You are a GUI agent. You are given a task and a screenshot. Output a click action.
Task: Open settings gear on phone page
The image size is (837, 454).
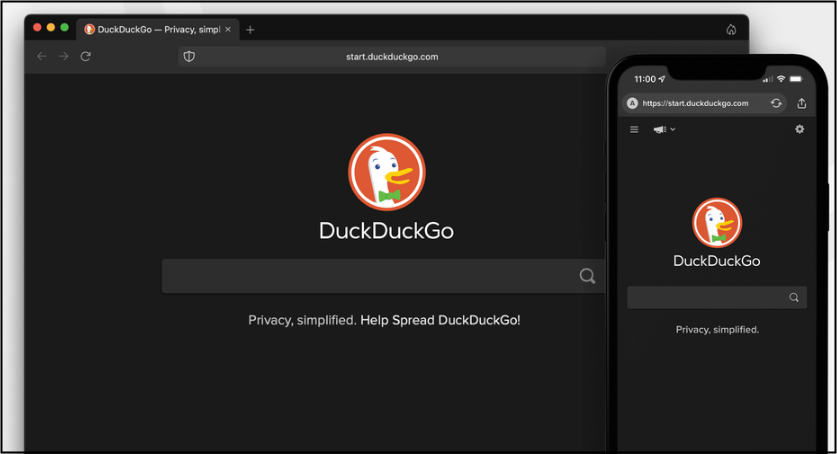[799, 129]
